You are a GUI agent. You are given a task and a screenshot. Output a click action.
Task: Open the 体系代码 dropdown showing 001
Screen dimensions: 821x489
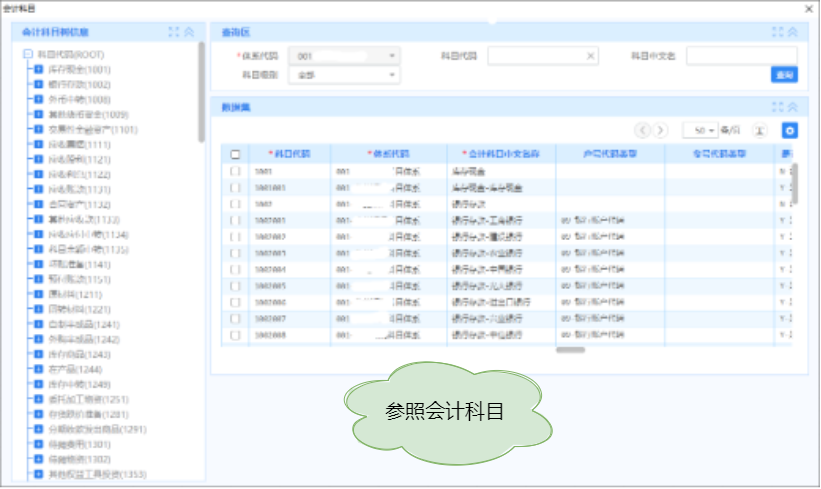tap(344, 56)
